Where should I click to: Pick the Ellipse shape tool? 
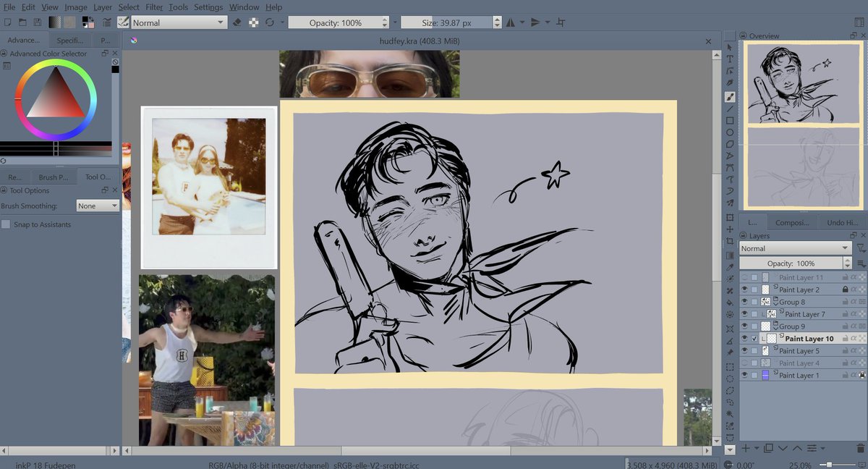coord(730,132)
